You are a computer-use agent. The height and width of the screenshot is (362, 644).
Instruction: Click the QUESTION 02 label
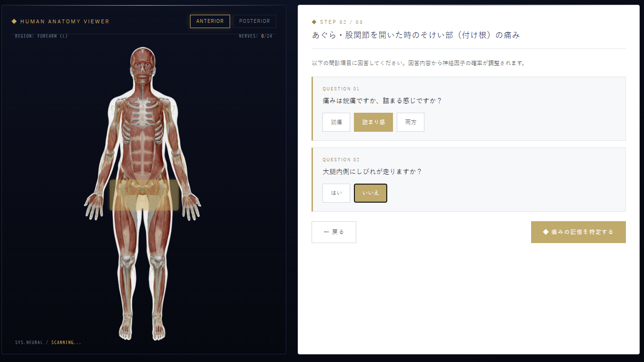pyautogui.click(x=341, y=160)
